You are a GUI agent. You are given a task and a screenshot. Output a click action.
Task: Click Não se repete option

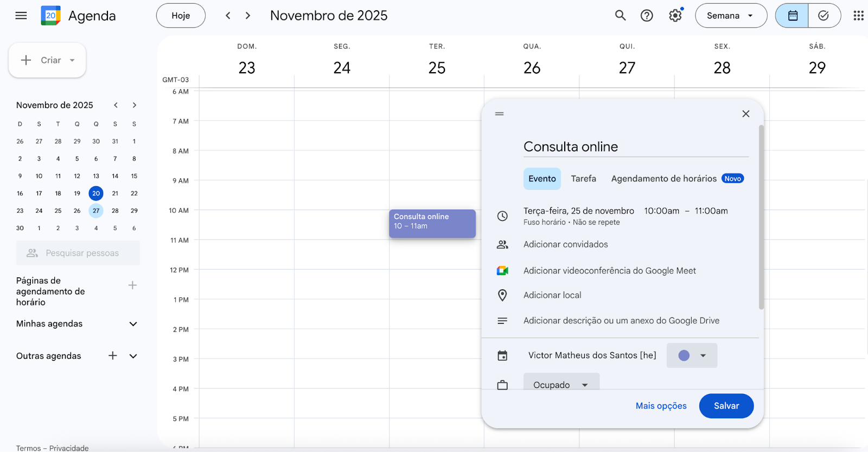coord(596,222)
